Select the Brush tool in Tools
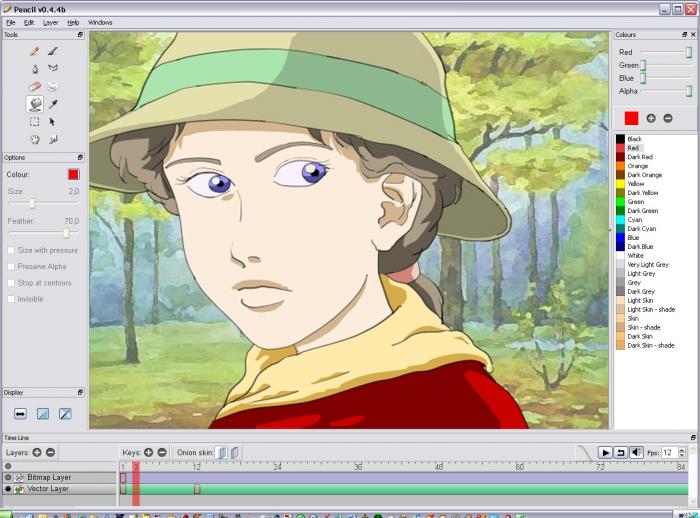700x518 pixels. click(x=53, y=51)
